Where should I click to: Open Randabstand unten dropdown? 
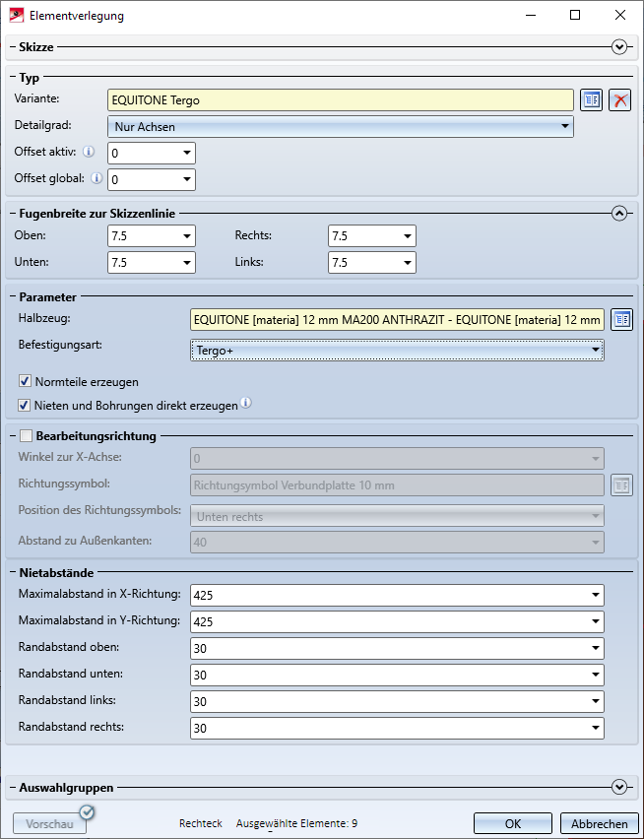pyautogui.click(x=596, y=676)
